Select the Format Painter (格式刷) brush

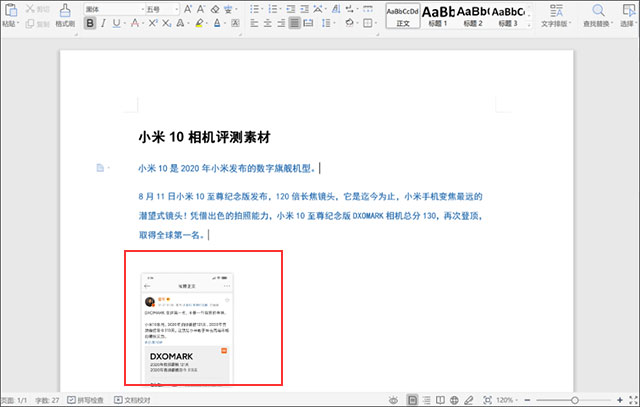(65, 10)
